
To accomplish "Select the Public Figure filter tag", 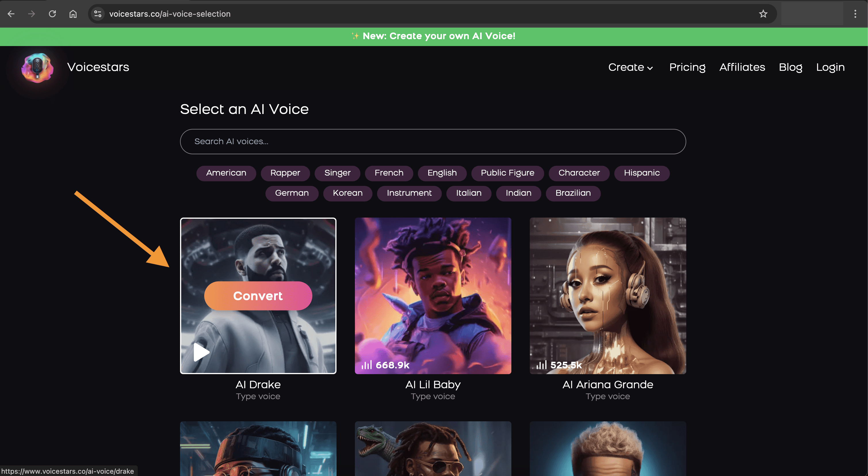I will tap(507, 172).
